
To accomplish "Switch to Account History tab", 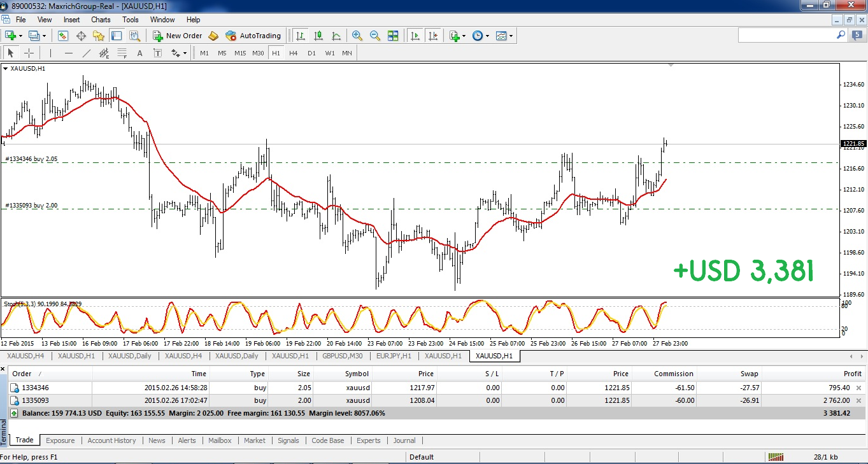I will tap(111, 440).
